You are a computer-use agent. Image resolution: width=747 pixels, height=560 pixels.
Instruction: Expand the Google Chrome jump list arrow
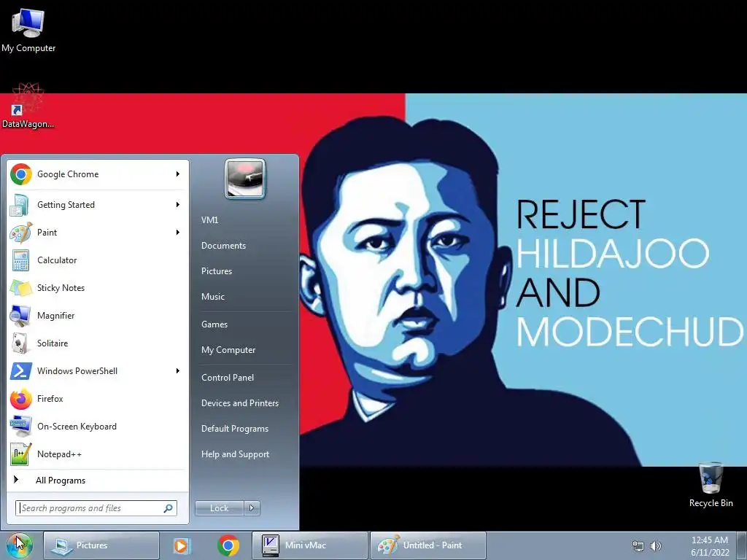(x=178, y=174)
